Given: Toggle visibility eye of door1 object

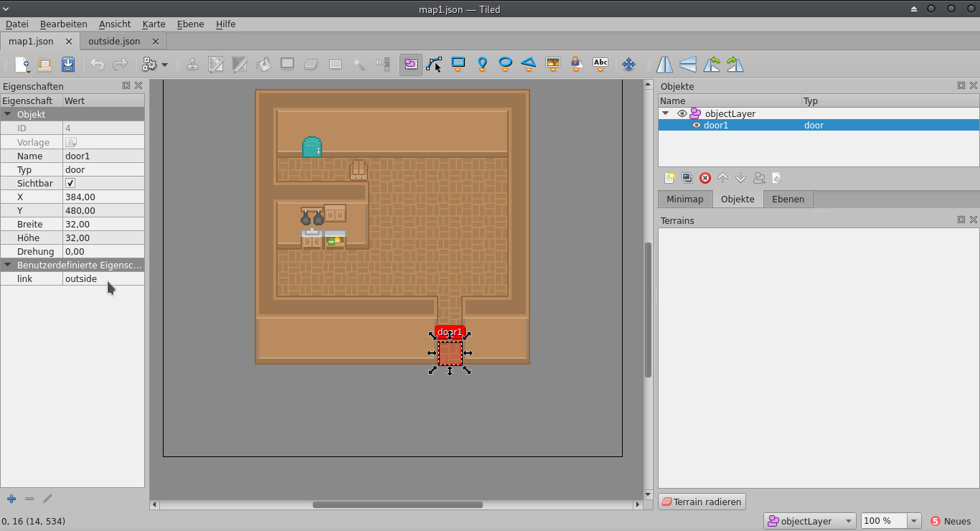Looking at the screenshot, I should click(x=696, y=125).
